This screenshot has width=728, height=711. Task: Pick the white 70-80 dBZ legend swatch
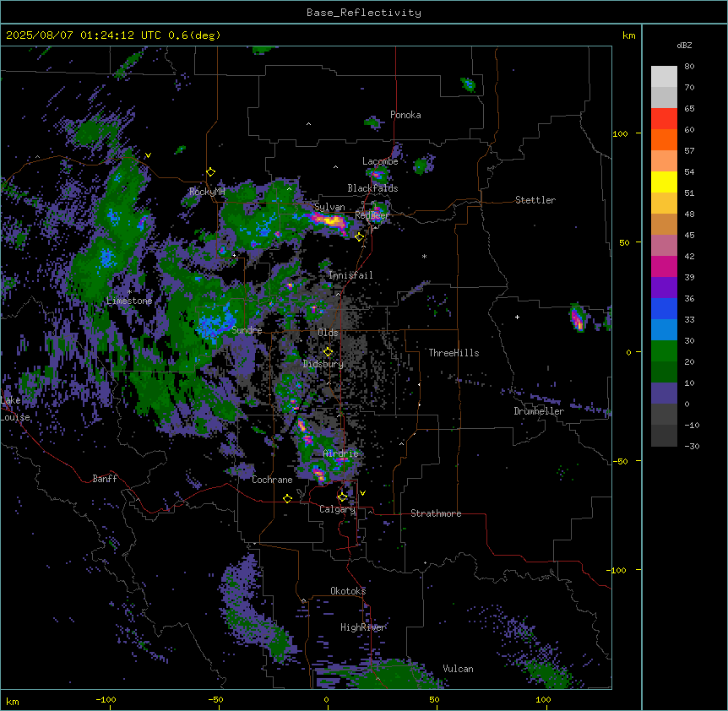coord(664,77)
